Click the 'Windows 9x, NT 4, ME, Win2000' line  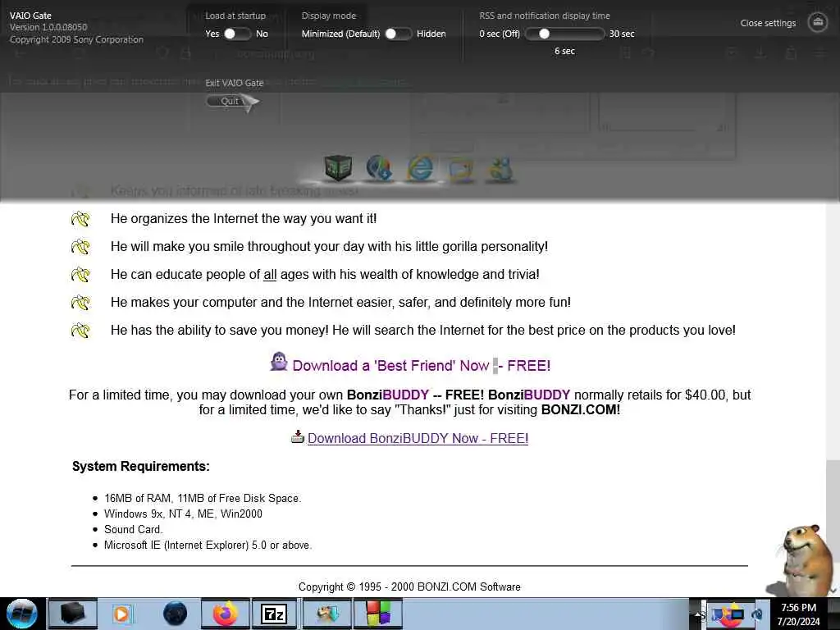[x=183, y=514]
